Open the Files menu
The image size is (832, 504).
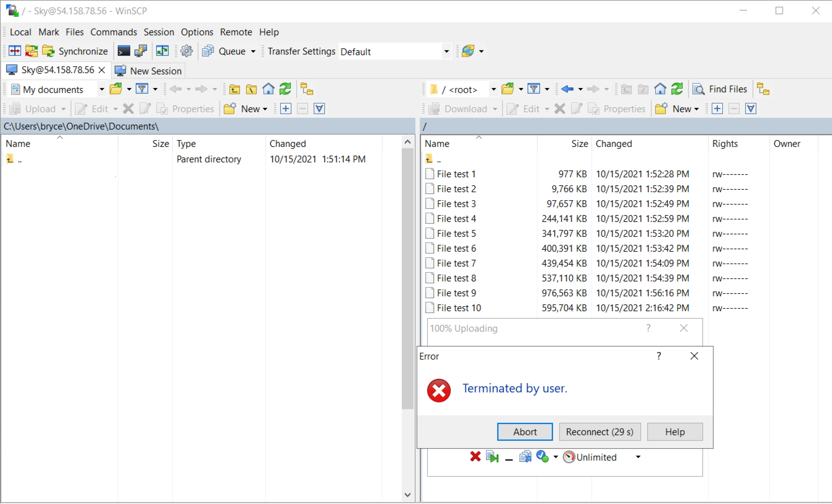(x=75, y=32)
